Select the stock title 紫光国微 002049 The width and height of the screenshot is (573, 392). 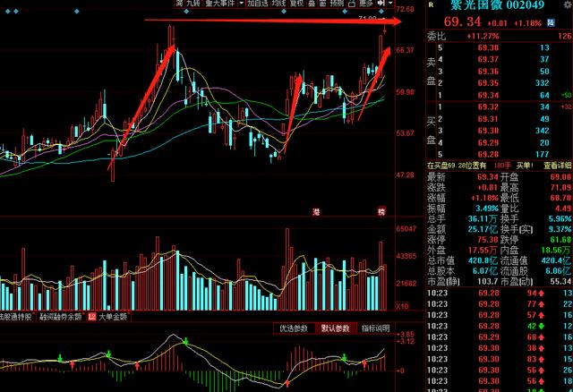tap(498, 4)
